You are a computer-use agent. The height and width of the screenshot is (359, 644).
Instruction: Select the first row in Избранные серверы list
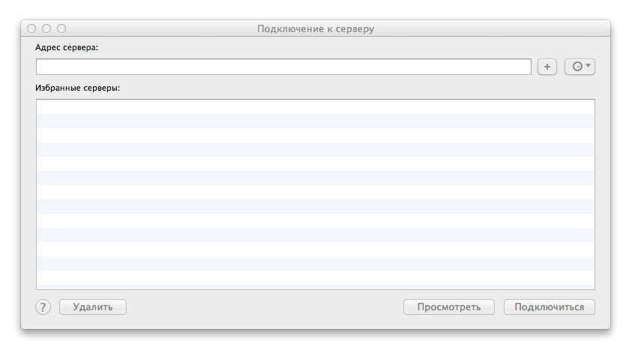[316, 106]
